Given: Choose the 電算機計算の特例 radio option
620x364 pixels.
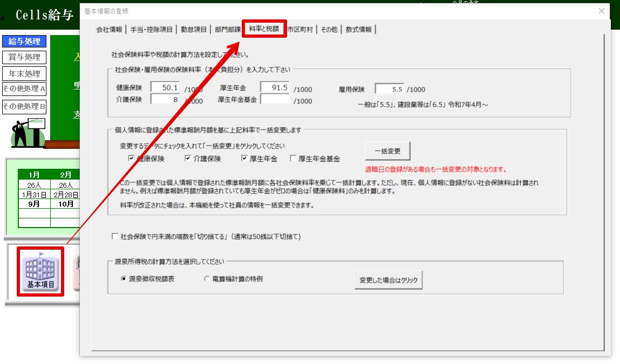Looking at the screenshot, I should [x=206, y=279].
